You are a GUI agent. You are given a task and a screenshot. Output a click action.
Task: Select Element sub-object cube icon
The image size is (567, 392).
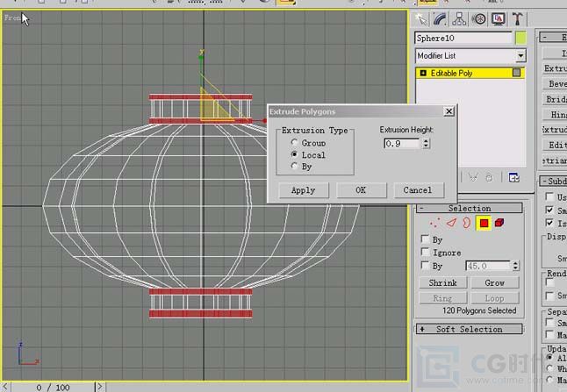[x=499, y=223]
